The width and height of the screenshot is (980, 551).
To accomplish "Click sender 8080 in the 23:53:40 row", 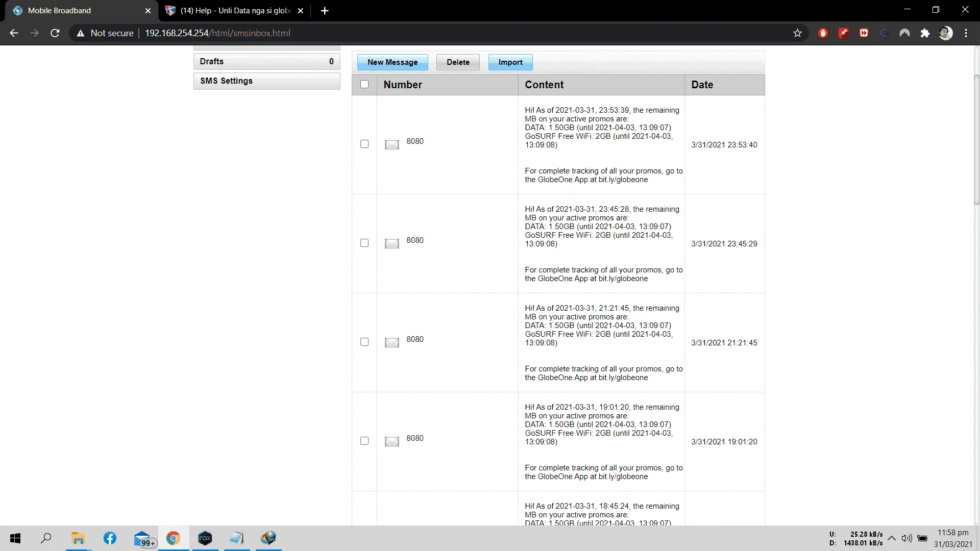I will [415, 141].
